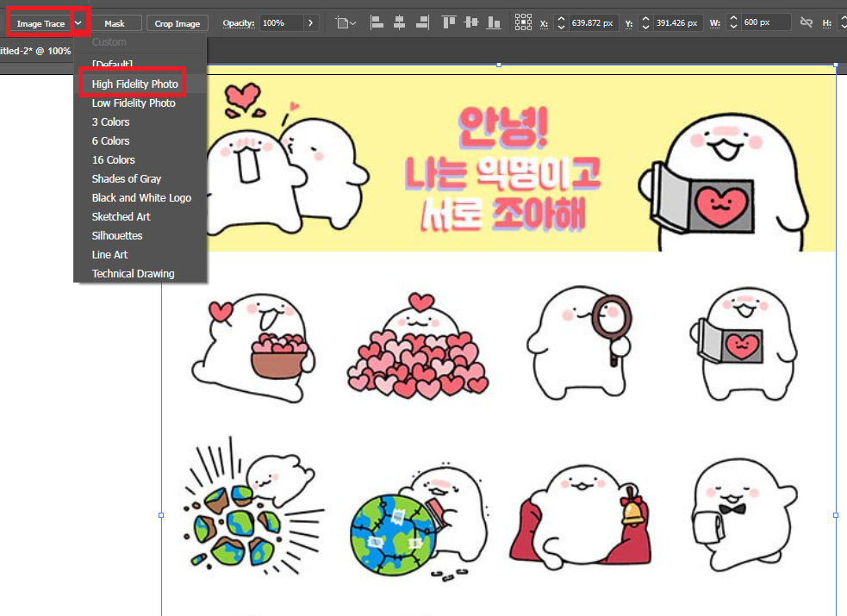Click the Opacity label link
847x616 pixels.
(238, 23)
